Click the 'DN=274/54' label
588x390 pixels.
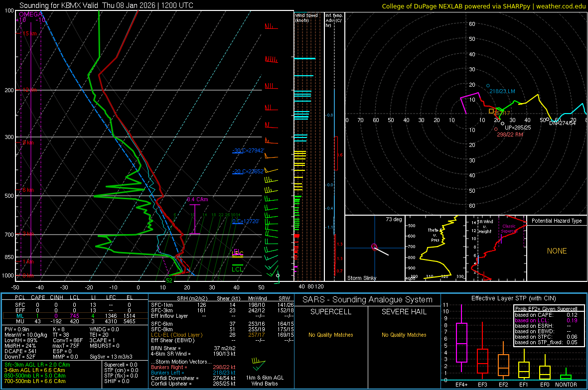click(562, 123)
